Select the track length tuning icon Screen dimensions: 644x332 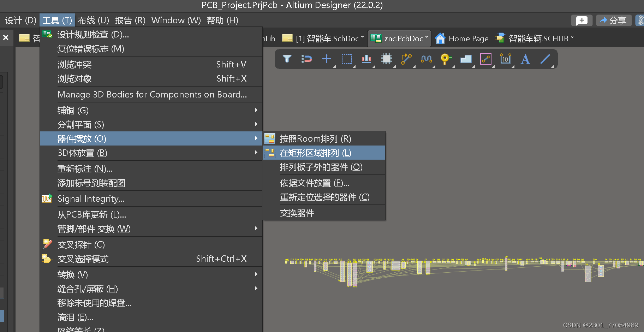coord(426,59)
